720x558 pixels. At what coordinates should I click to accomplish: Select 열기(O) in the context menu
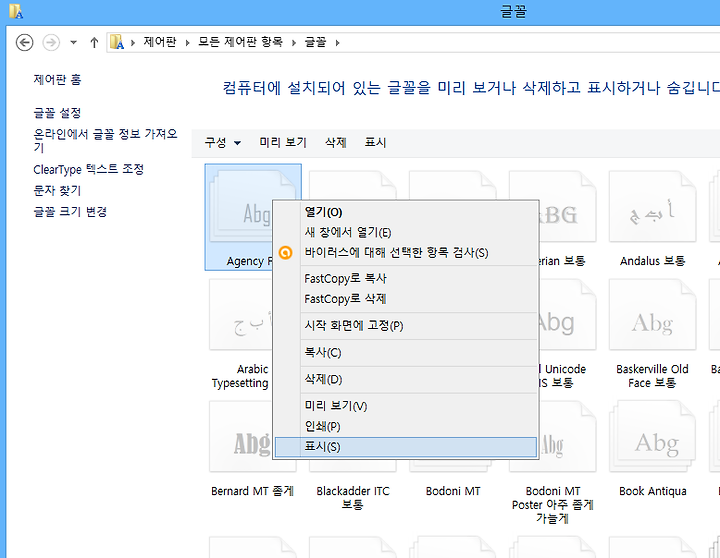tap(406, 212)
